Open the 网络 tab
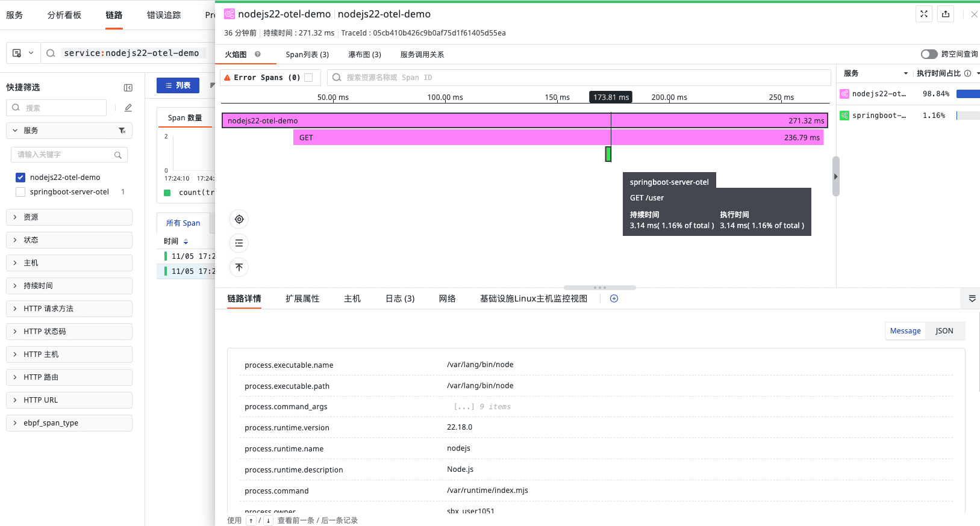 click(x=447, y=299)
